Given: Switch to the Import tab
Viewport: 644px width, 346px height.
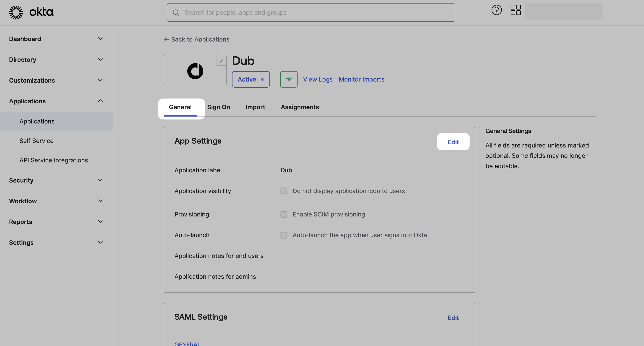Looking at the screenshot, I should (x=255, y=107).
